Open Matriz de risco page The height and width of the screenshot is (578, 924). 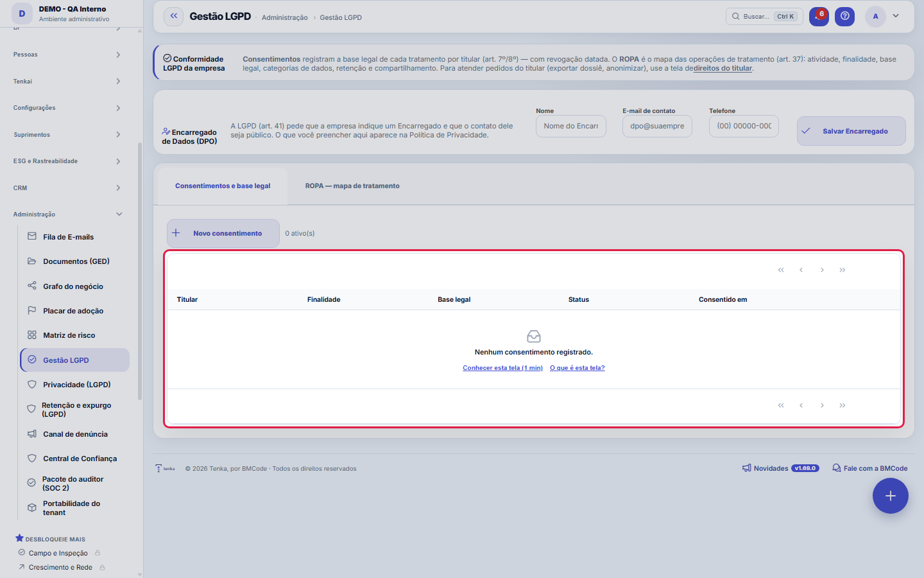(x=74, y=335)
